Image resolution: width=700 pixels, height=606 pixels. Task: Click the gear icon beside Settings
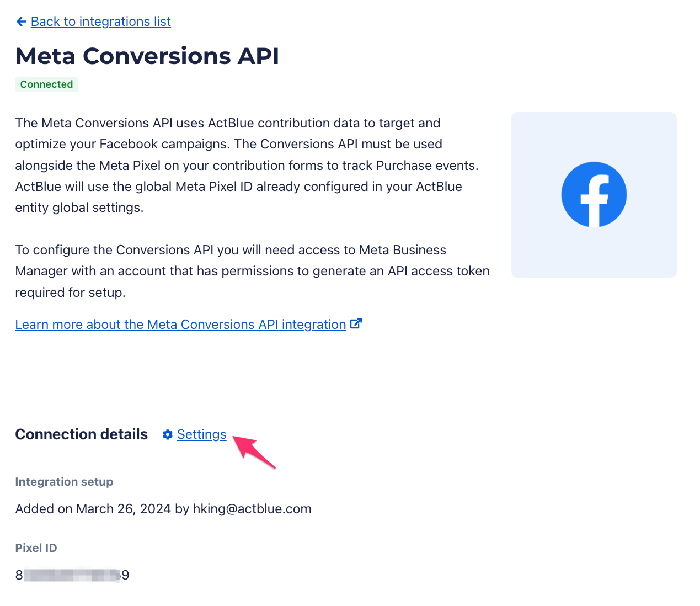[x=168, y=435]
